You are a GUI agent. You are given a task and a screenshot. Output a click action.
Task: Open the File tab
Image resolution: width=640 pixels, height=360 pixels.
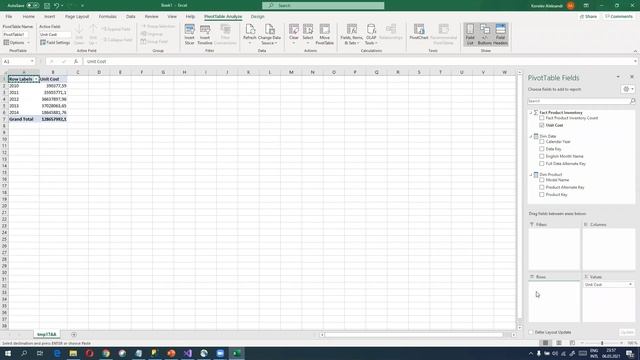(9, 17)
